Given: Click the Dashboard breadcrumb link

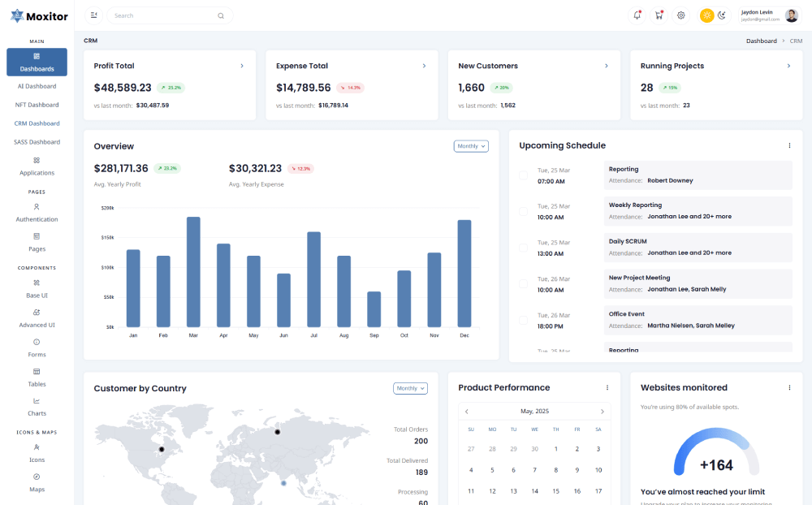Looking at the screenshot, I should click(x=761, y=41).
